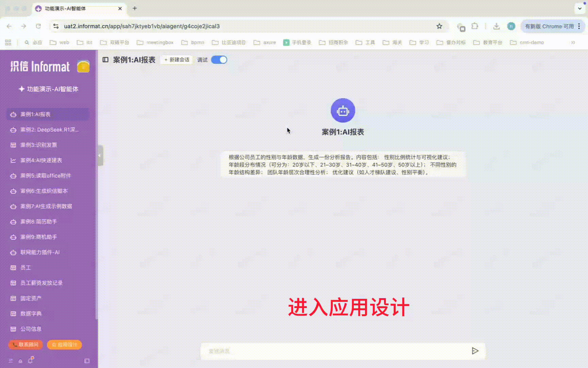588x368 pixels.
Task: Open 案例6:生成织信脚本 via its robot icon
Action: click(x=13, y=191)
